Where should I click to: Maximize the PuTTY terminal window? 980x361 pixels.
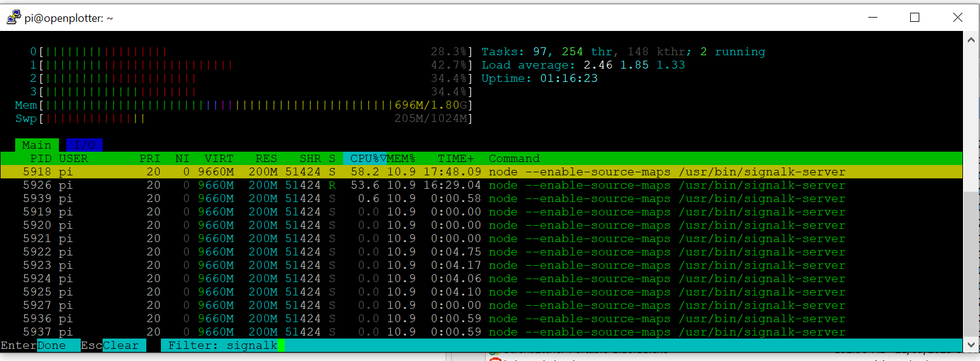pos(915,18)
